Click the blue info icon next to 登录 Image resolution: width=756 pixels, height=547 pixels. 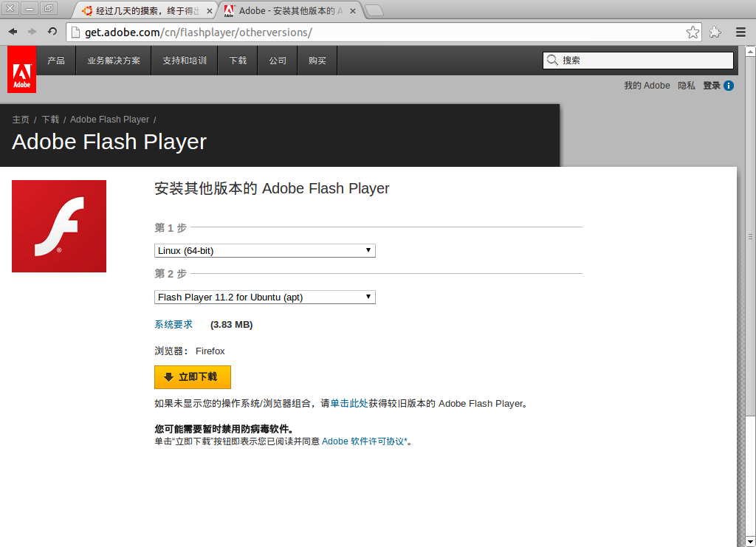coord(729,86)
